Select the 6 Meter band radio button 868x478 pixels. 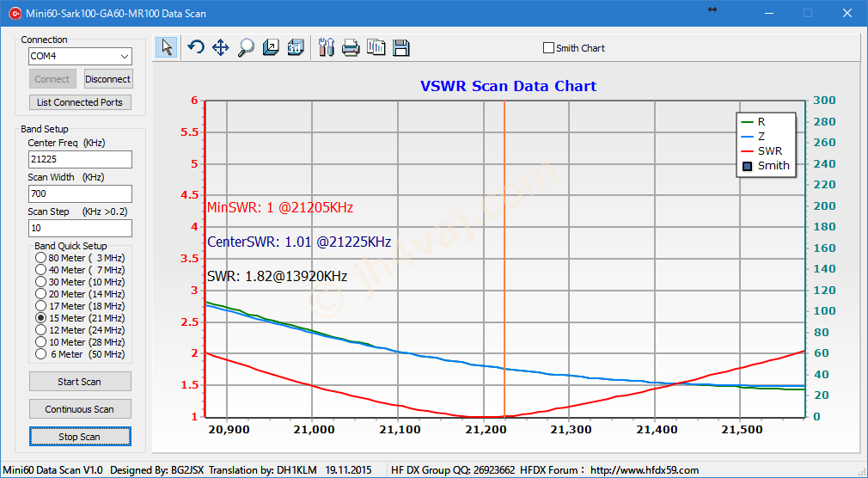point(40,354)
